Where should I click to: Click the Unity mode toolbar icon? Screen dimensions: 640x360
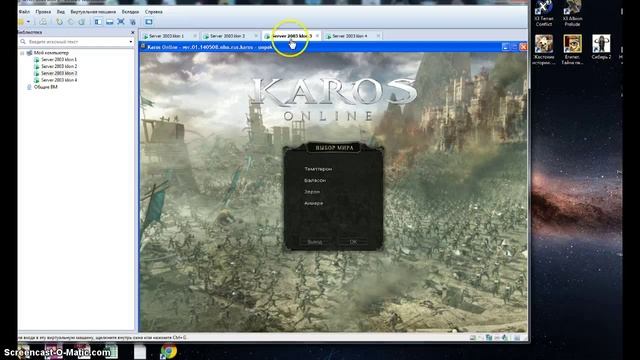[x=133, y=22]
